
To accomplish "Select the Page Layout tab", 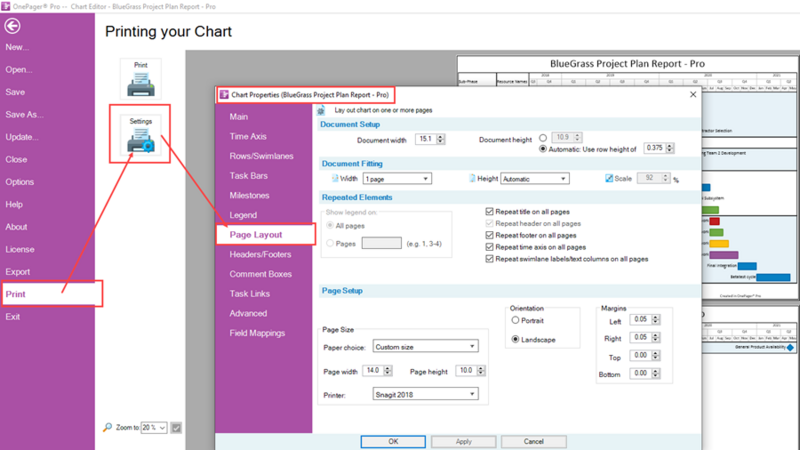I will point(265,235).
